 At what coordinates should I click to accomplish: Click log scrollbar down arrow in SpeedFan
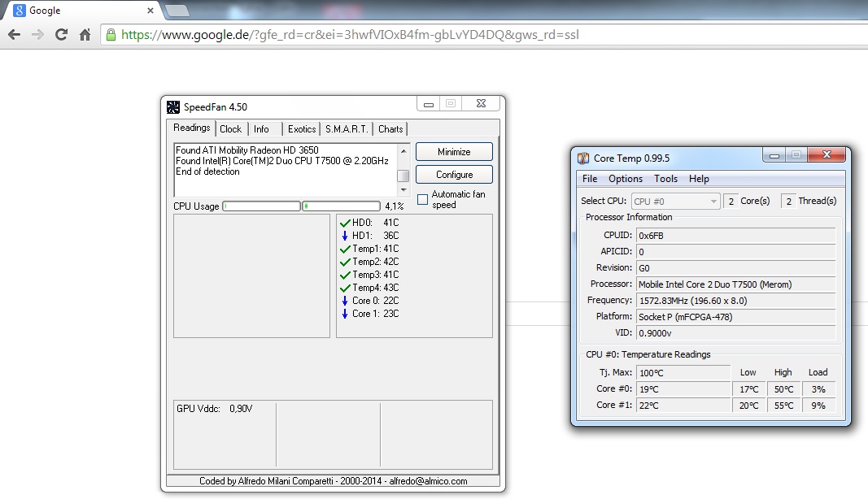click(x=403, y=189)
